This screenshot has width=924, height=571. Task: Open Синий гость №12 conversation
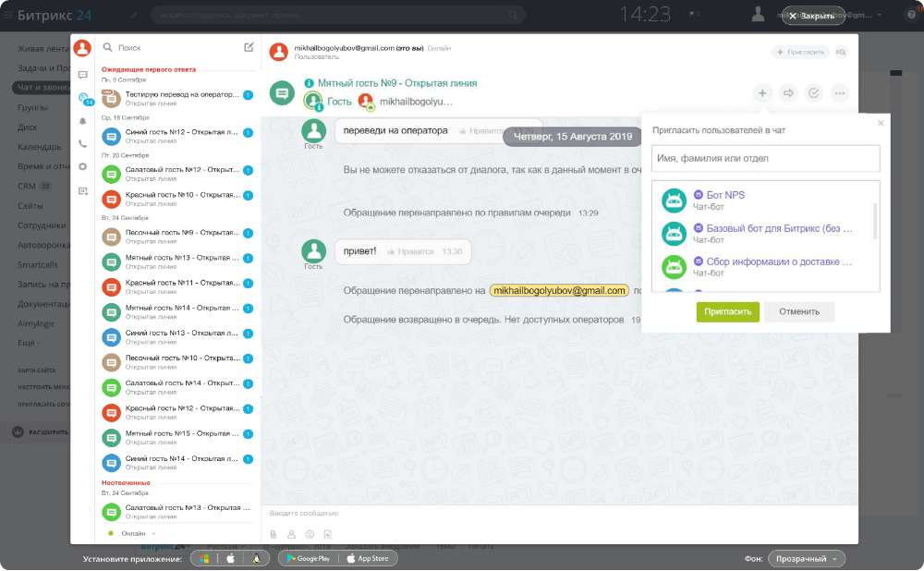point(177,136)
